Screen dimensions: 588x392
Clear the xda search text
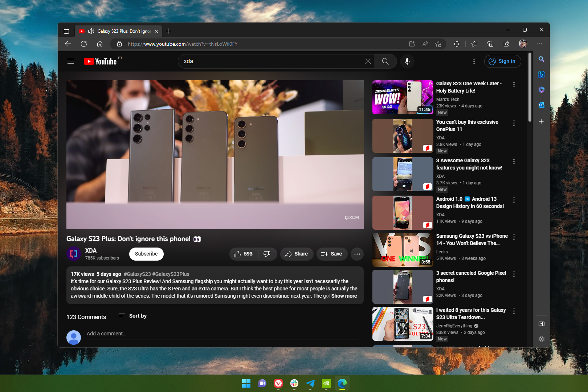click(x=368, y=61)
